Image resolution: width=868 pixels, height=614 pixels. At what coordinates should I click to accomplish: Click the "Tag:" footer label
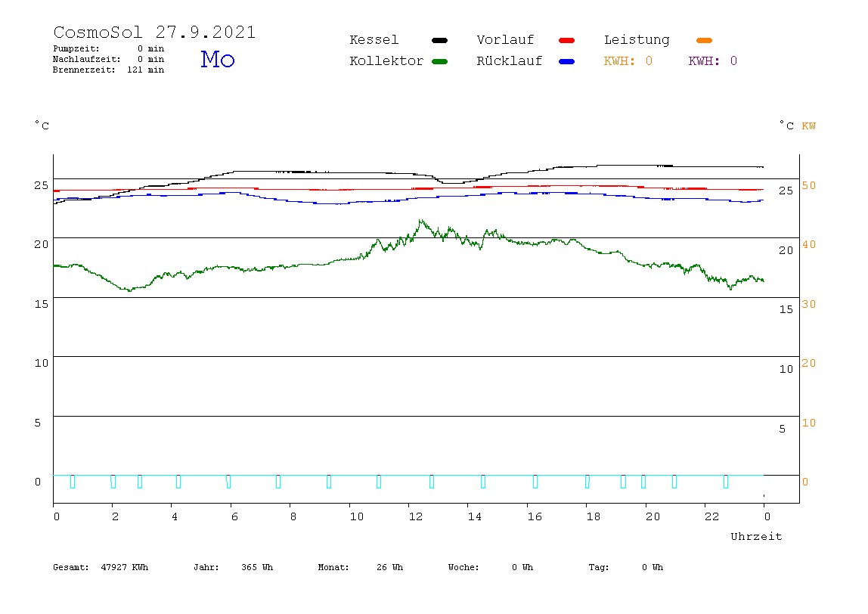pos(599,567)
